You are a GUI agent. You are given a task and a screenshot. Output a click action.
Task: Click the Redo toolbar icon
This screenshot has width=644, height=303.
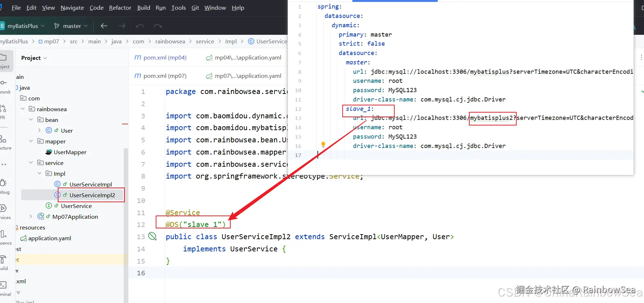158,26
